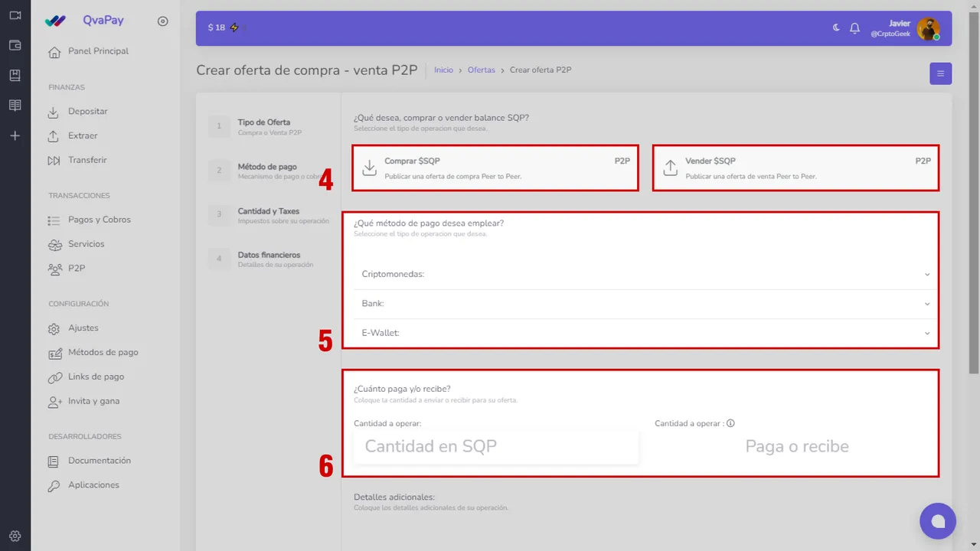Viewport: 980px width, 551px height.
Task: Expand the E-Wallet payment methods
Action: (645, 333)
